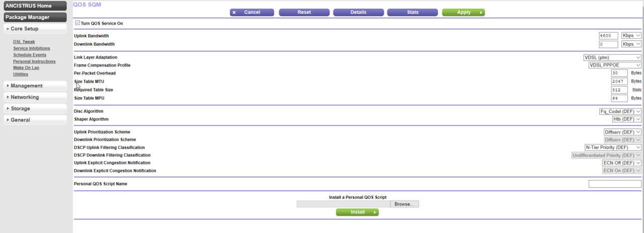The width and height of the screenshot is (644, 233).
Task: Click the 'Install a Personal QOS Script' text
Action: [x=357, y=197]
